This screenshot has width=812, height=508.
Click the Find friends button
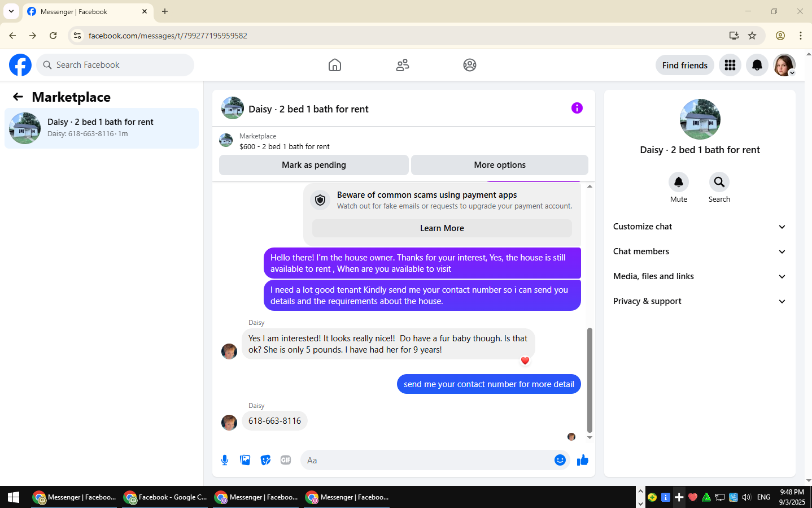click(685, 65)
